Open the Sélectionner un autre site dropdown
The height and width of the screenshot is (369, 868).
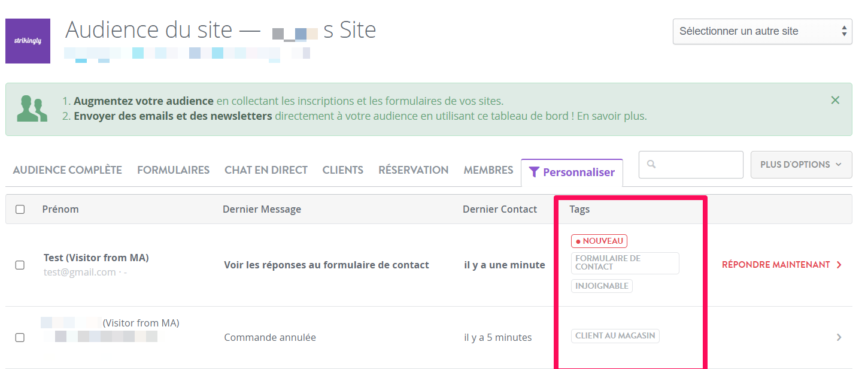(762, 31)
